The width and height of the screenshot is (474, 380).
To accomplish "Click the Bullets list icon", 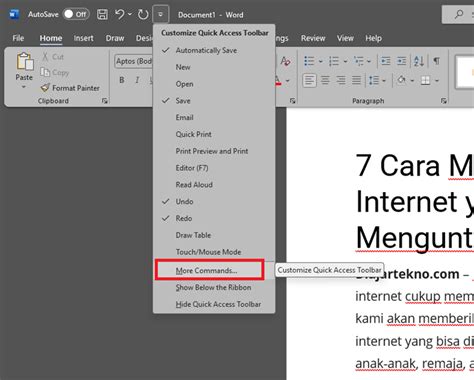I will (309, 61).
